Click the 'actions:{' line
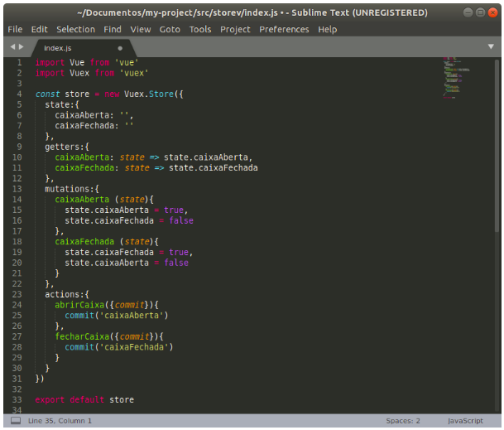 [x=67, y=294]
